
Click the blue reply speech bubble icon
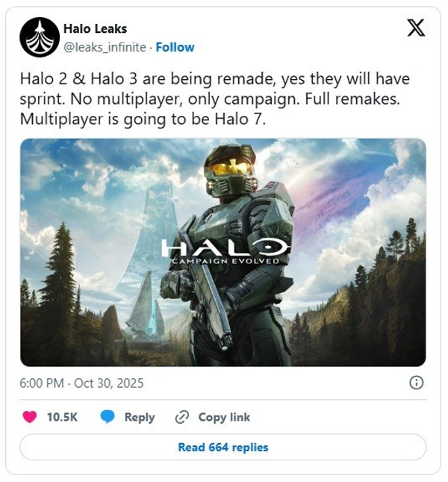tap(108, 417)
